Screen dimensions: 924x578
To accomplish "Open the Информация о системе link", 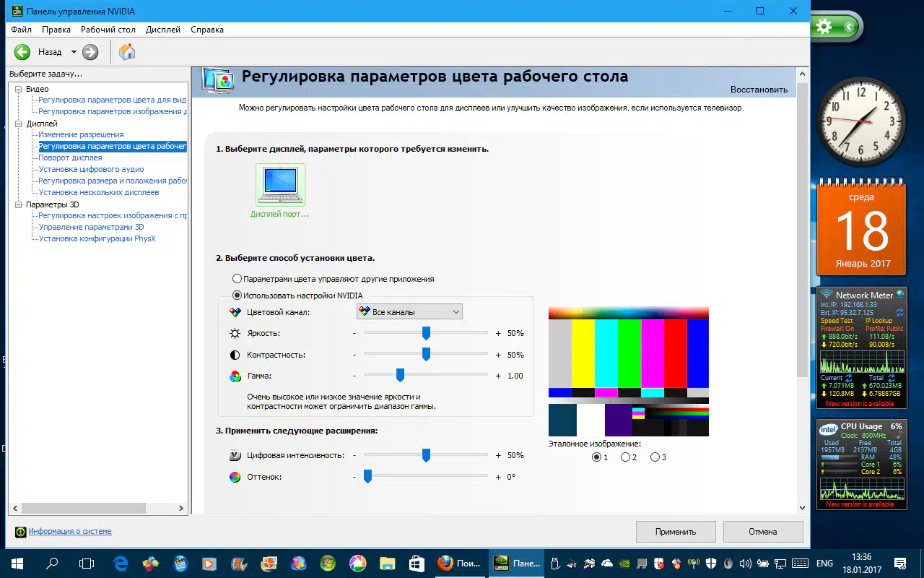I will point(70,531).
